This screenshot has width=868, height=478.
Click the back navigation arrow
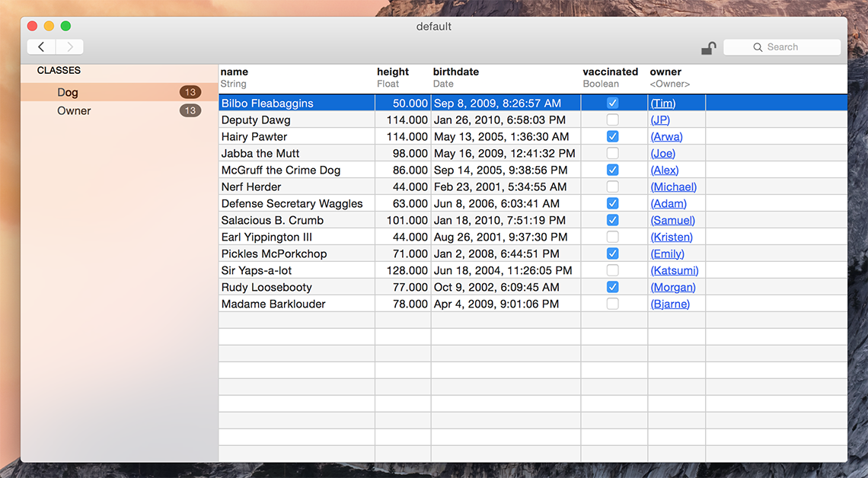(41, 47)
